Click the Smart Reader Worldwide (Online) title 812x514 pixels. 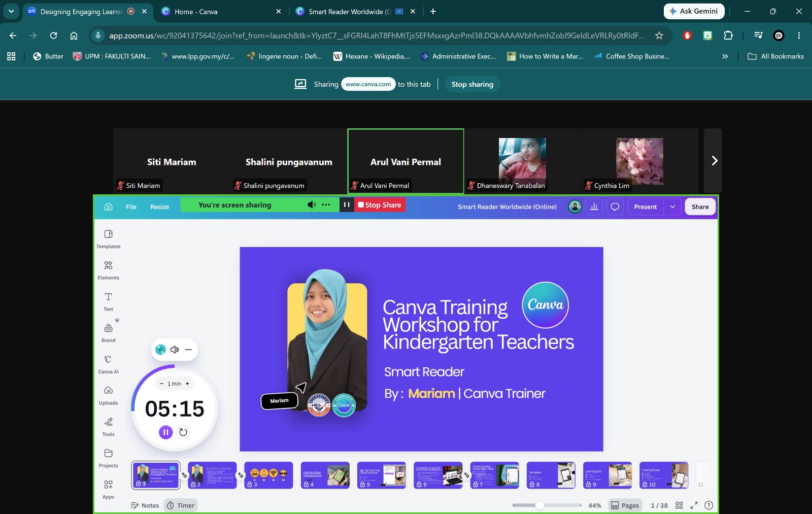(507, 207)
